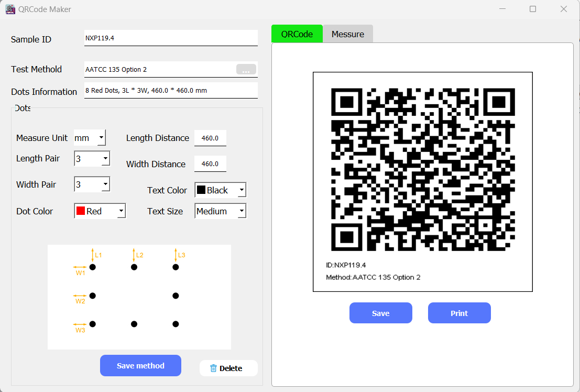Image resolution: width=580 pixels, height=392 pixels.
Task: Click the Sample ID input field
Action: pyautogui.click(x=171, y=38)
